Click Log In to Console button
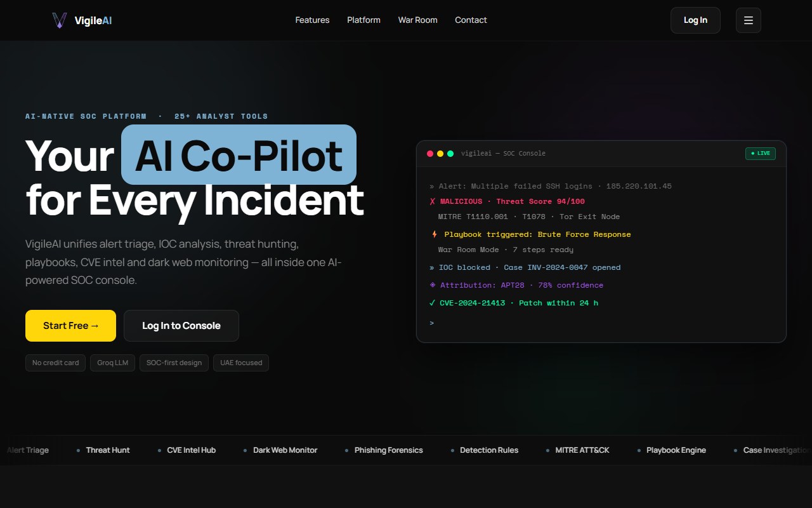Viewport: 812px width, 508px height. point(181,326)
